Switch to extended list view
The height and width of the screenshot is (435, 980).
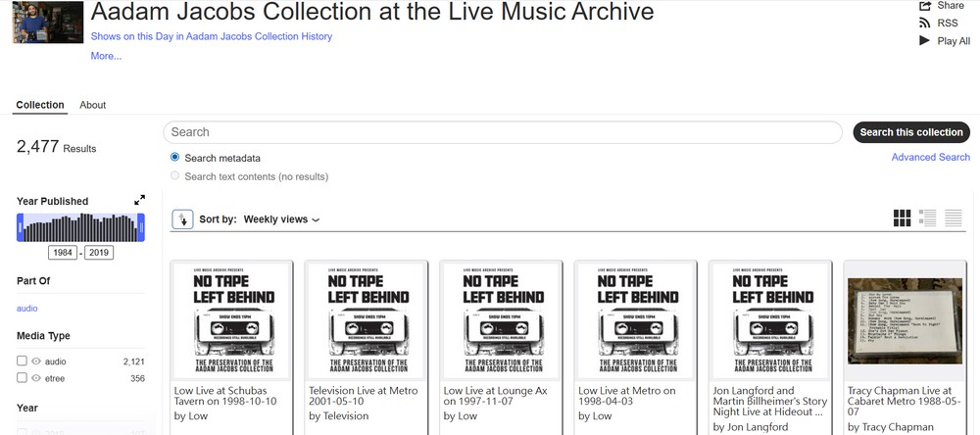coord(927,217)
